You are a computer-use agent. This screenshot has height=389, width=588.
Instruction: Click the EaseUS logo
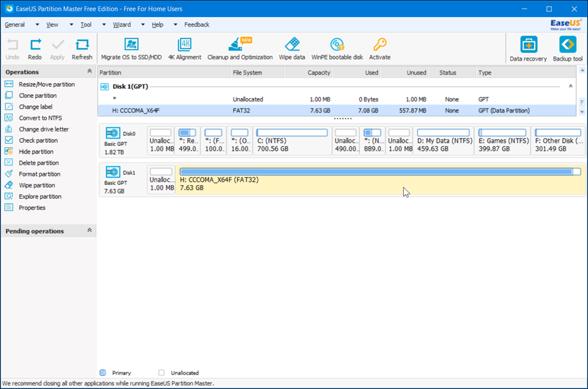click(x=566, y=25)
